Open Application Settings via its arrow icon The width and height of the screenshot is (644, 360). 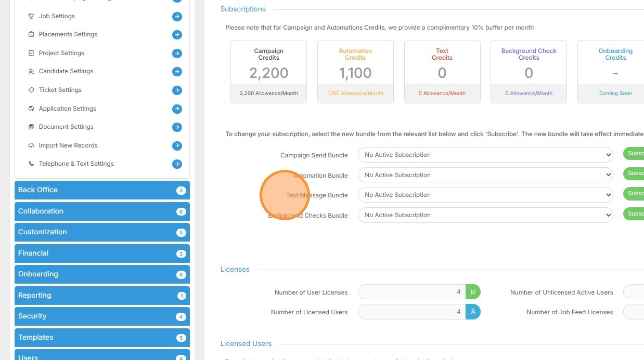click(177, 109)
